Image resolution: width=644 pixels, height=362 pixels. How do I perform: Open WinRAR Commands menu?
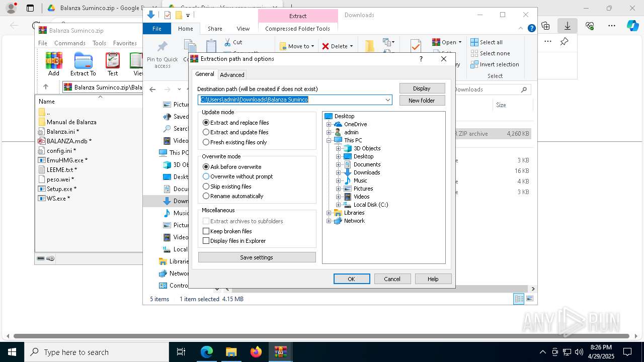[70, 43]
